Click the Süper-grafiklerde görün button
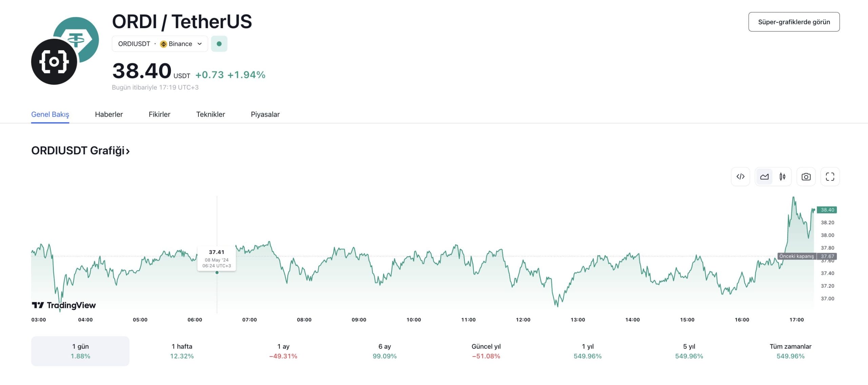 794,22
